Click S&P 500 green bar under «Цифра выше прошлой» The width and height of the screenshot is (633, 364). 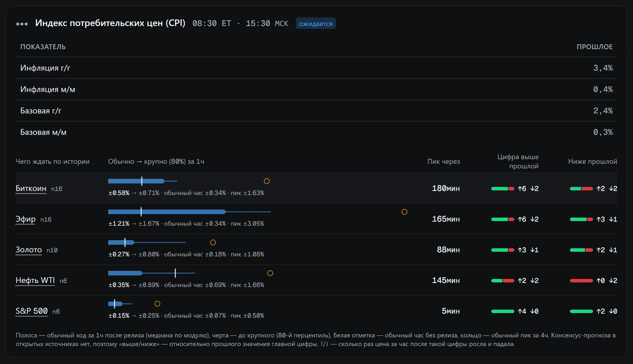503,311
